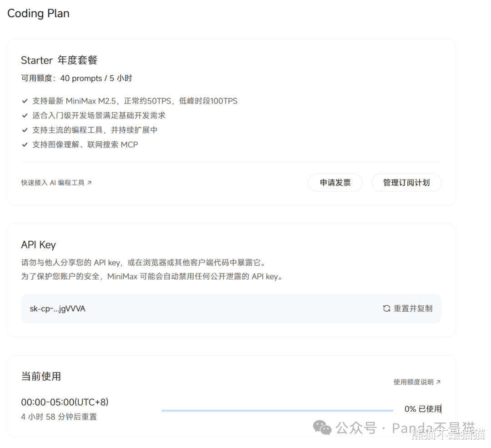
Task: Click the text 适合入门级开发场景满足基础开发需求
Action: click(99, 115)
